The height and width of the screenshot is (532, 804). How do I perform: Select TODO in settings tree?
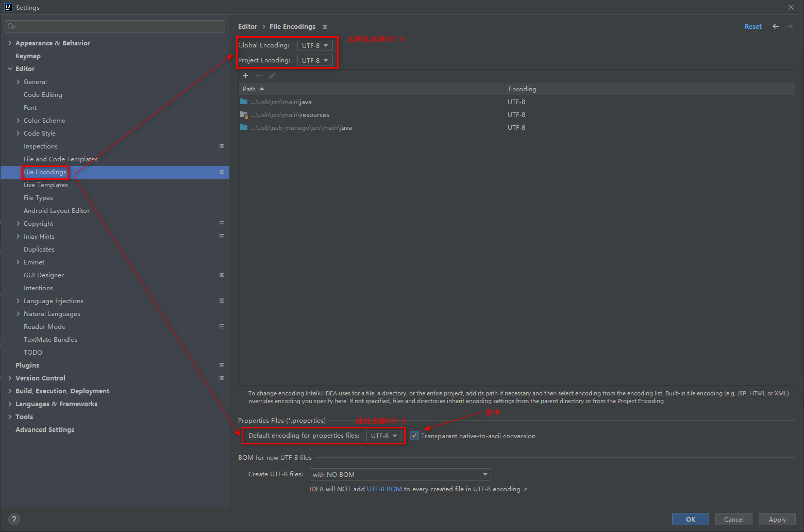pyautogui.click(x=33, y=352)
